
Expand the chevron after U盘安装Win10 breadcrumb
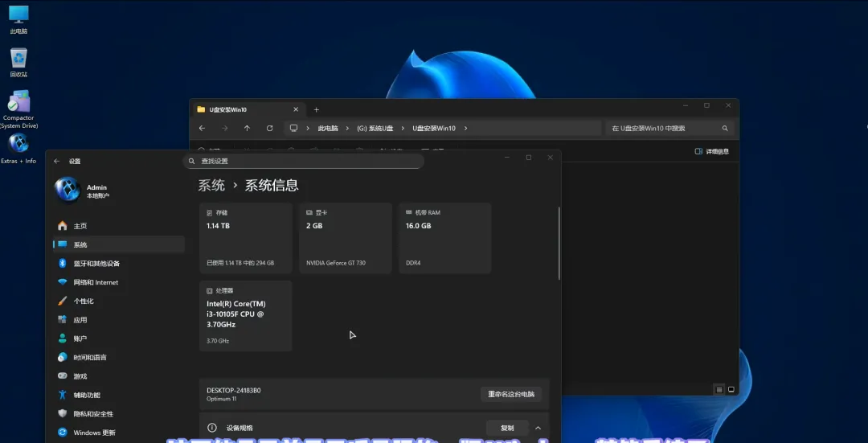click(x=465, y=128)
